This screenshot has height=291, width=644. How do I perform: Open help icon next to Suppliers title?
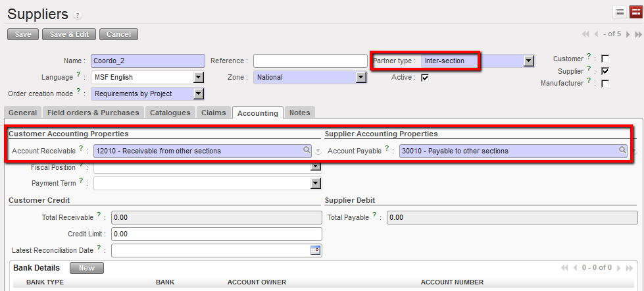click(78, 16)
